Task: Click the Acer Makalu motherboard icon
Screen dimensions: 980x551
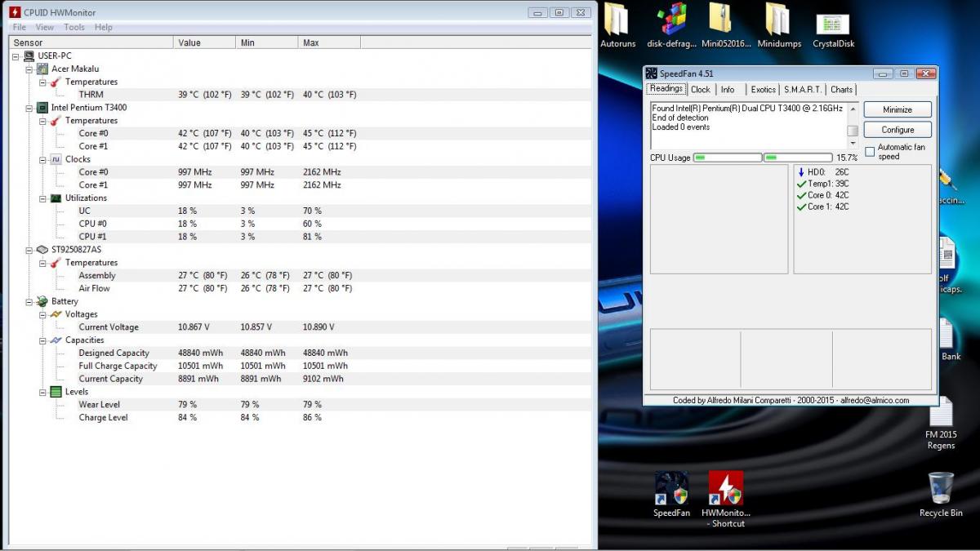Action: point(42,69)
